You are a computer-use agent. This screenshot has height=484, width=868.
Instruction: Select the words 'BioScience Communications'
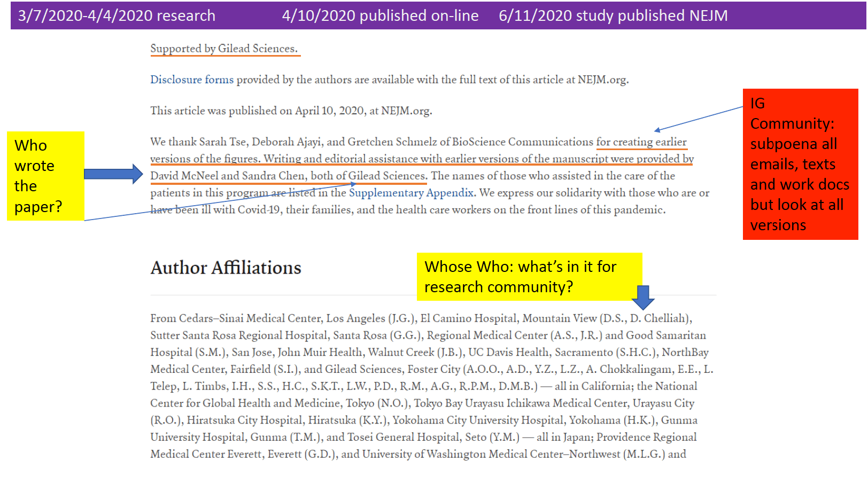(523, 142)
